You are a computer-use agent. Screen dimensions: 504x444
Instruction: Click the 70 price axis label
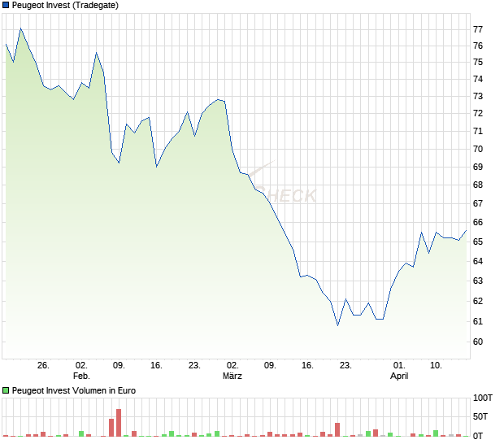click(x=478, y=149)
